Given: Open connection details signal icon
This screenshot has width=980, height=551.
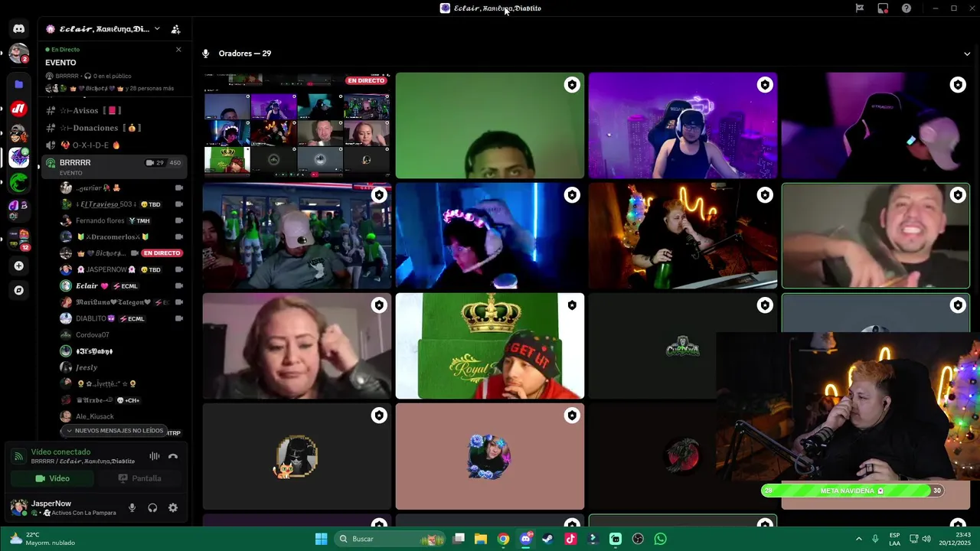Looking at the screenshot, I should [x=18, y=457].
